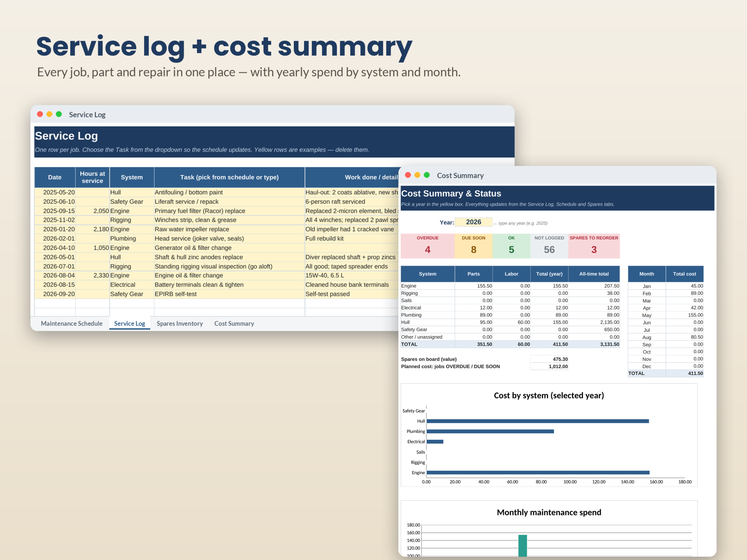Image resolution: width=747 pixels, height=560 pixels.
Task: Click the Cost by system (selected year) chart title
Action: point(549,395)
